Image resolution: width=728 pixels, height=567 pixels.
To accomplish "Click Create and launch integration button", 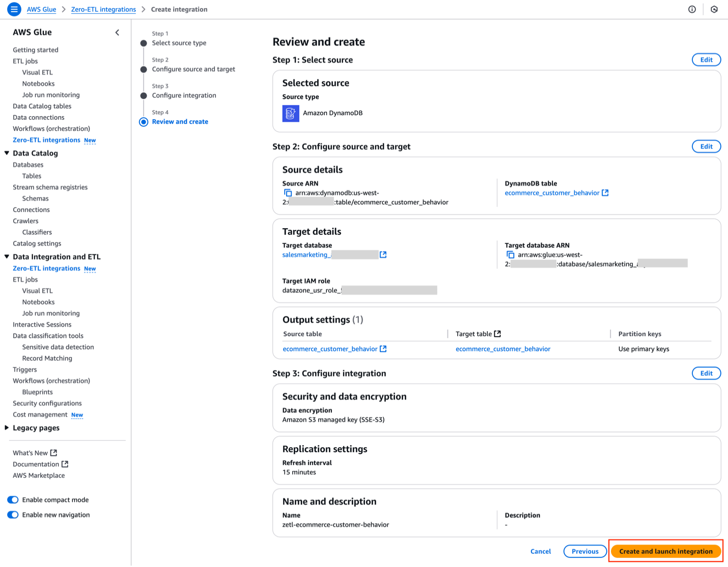I will tap(666, 551).
